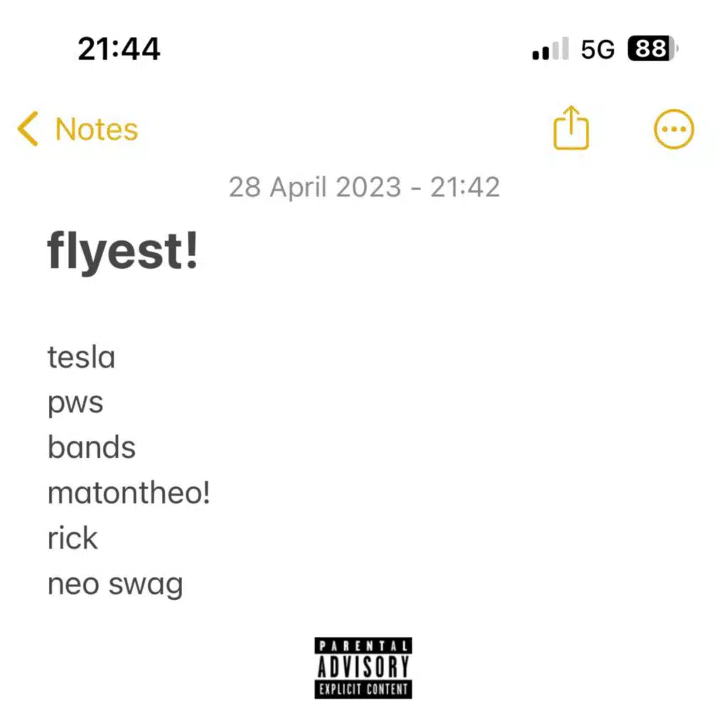
Task: Tap the PARENTAL strip of label
Action: coord(363,646)
